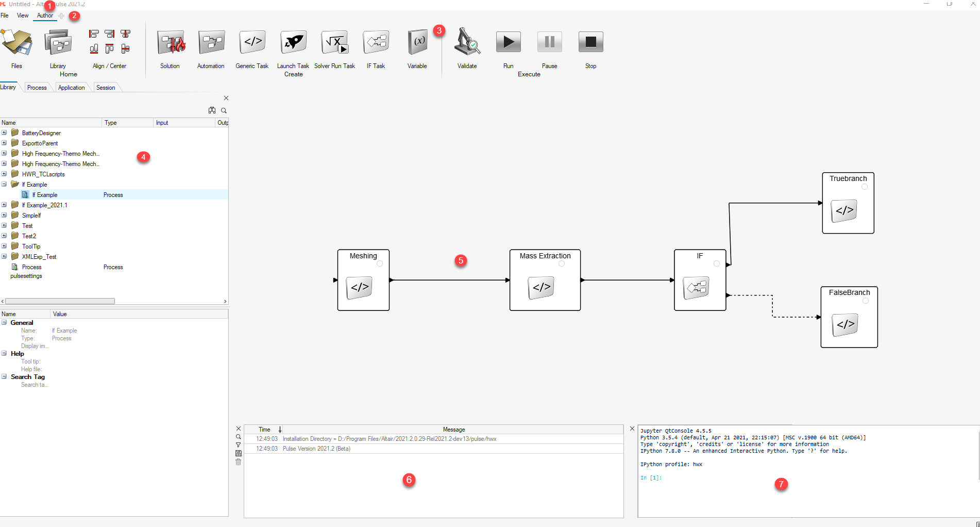Expand the BatteryDesigner folder
Screen dimensions: 980x527
click(4, 133)
